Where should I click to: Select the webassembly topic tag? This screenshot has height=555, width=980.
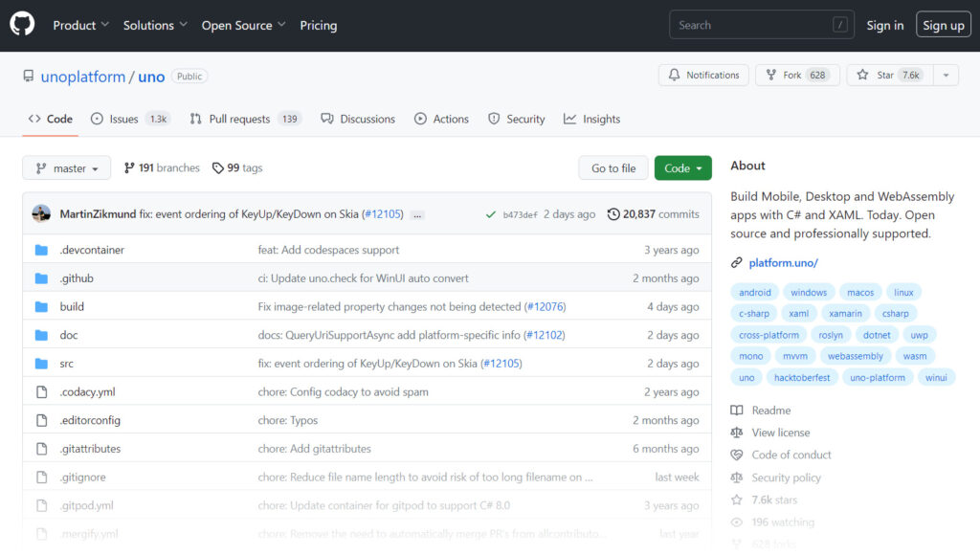point(855,356)
